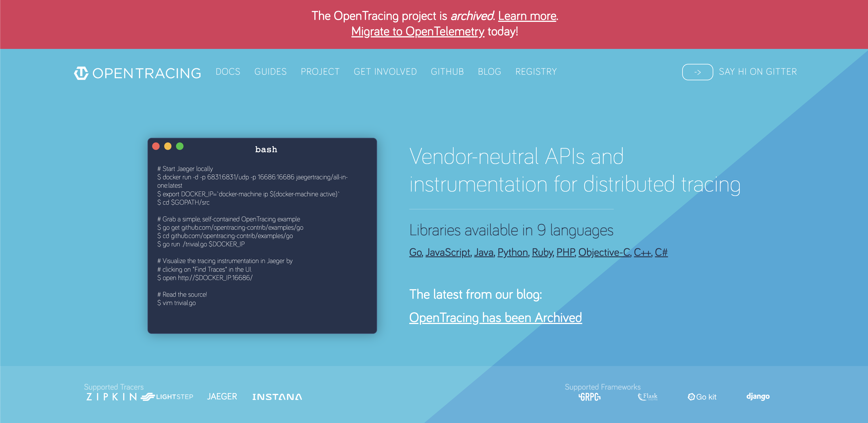
Task: Click the Zipkin tracer logo
Action: (112, 397)
